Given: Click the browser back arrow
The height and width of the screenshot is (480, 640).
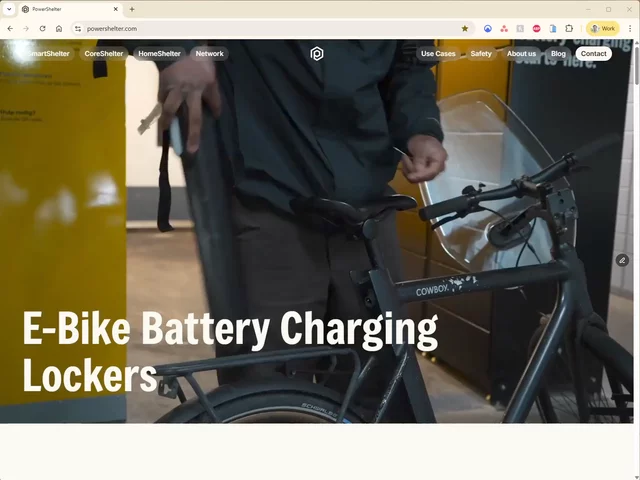Looking at the screenshot, I should click(x=10, y=29).
